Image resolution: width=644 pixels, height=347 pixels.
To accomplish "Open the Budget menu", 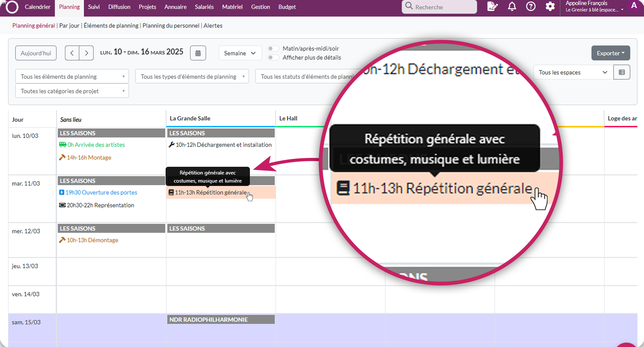I will click(287, 7).
